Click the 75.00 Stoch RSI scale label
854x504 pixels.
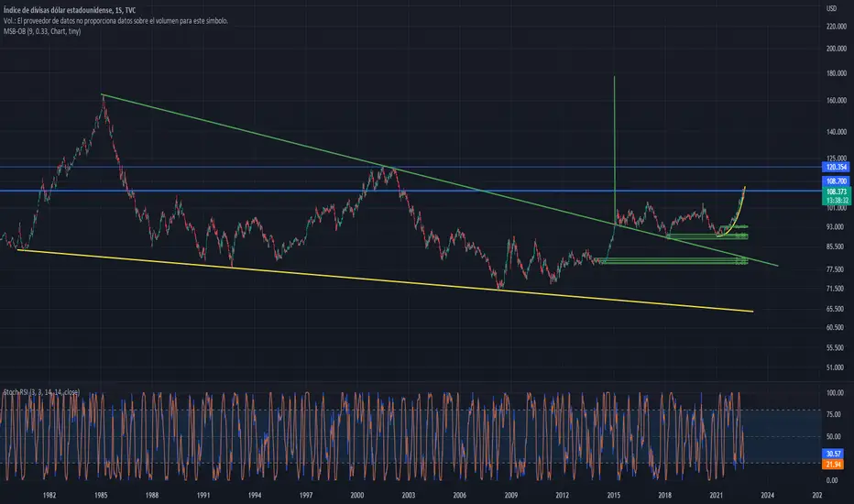pos(833,414)
